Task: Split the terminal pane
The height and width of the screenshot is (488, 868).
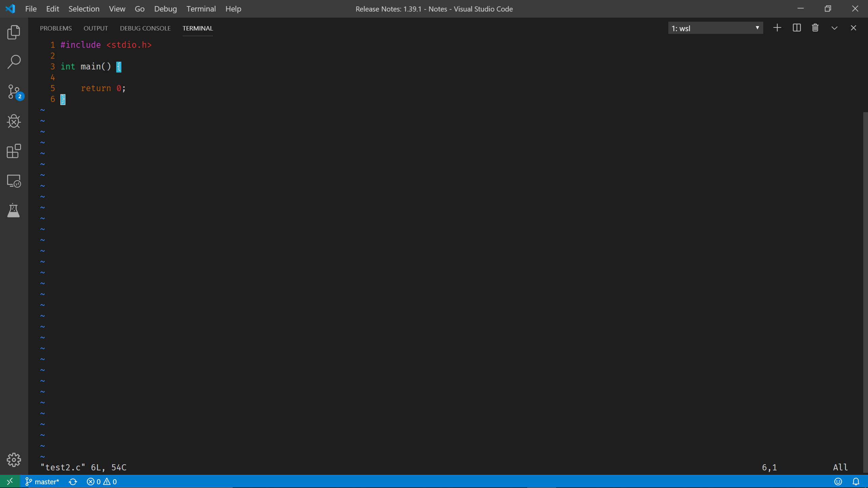Action: point(796,28)
